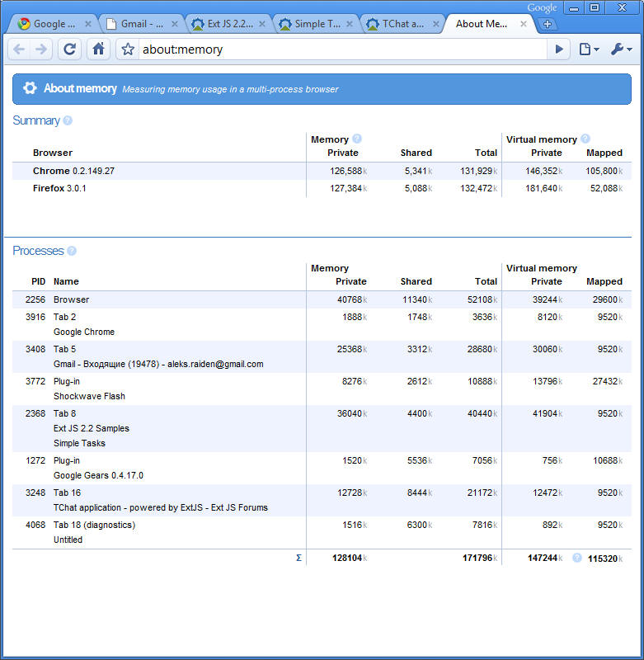644x660 pixels.
Task: Close the Ext JS 2.2 tab
Action: (262, 24)
